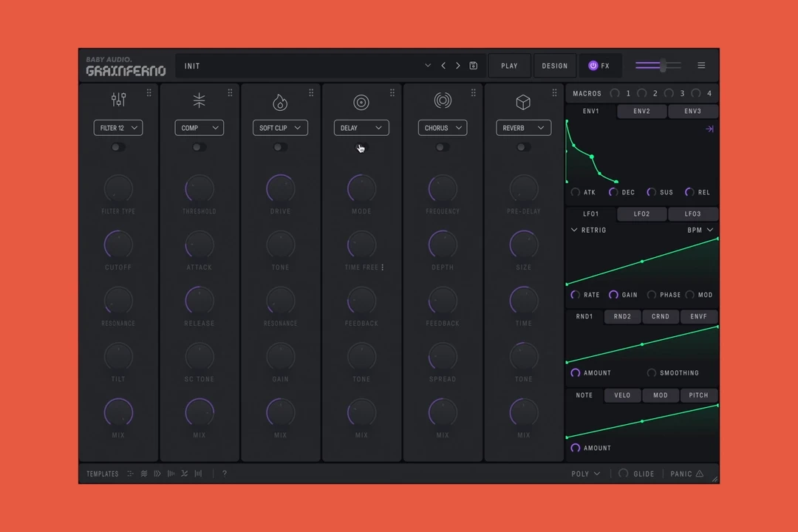
Task: Toggle LFO1 Retrig option
Action: coord(588,230)
